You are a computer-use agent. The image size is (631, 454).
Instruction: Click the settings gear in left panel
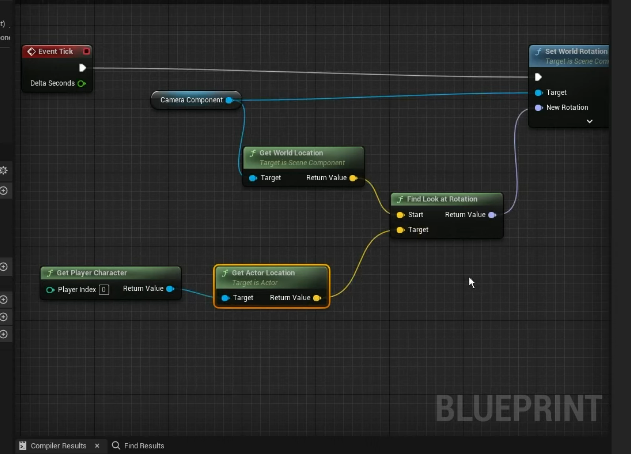coord(4,171)
